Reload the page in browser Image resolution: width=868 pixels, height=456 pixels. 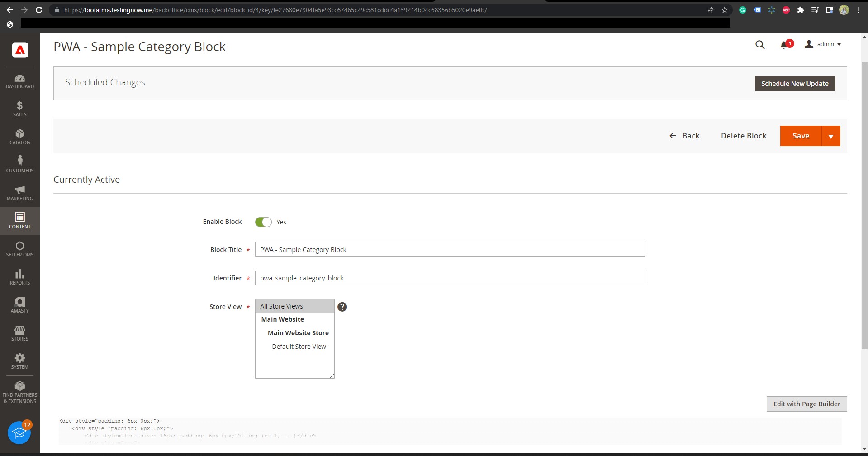(39, 10)
